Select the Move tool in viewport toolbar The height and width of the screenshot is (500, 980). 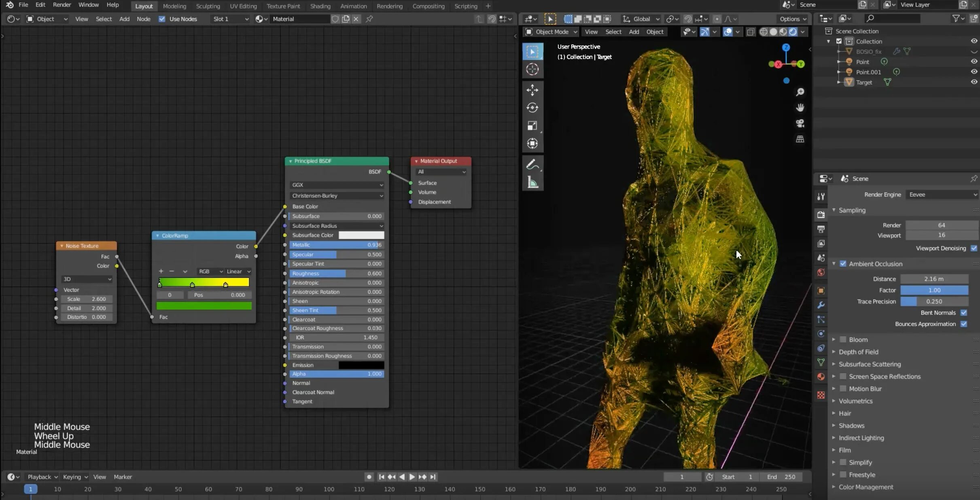(532, 90)
